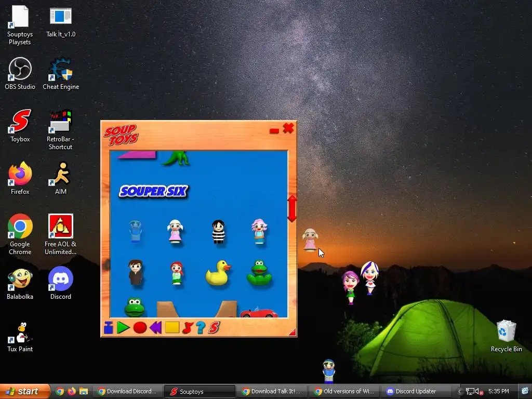Switch to the Download Discord taskbar window
This screenshot has height=399, width=532.
tap(127, 392)
